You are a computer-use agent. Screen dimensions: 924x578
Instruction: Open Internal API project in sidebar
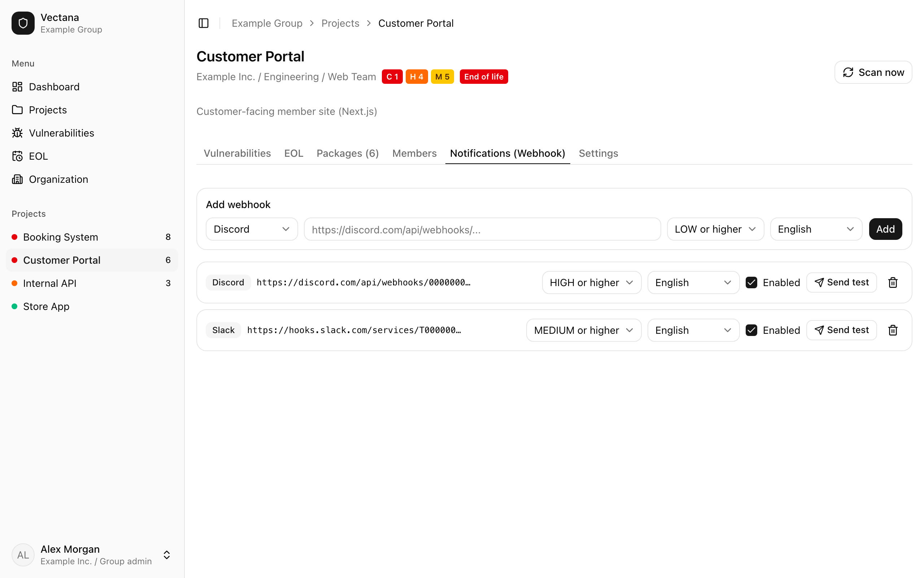(92, 283)
